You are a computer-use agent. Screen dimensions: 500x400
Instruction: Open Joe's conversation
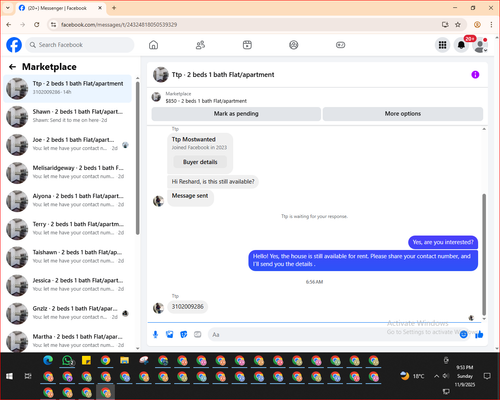tap(68, 145)
